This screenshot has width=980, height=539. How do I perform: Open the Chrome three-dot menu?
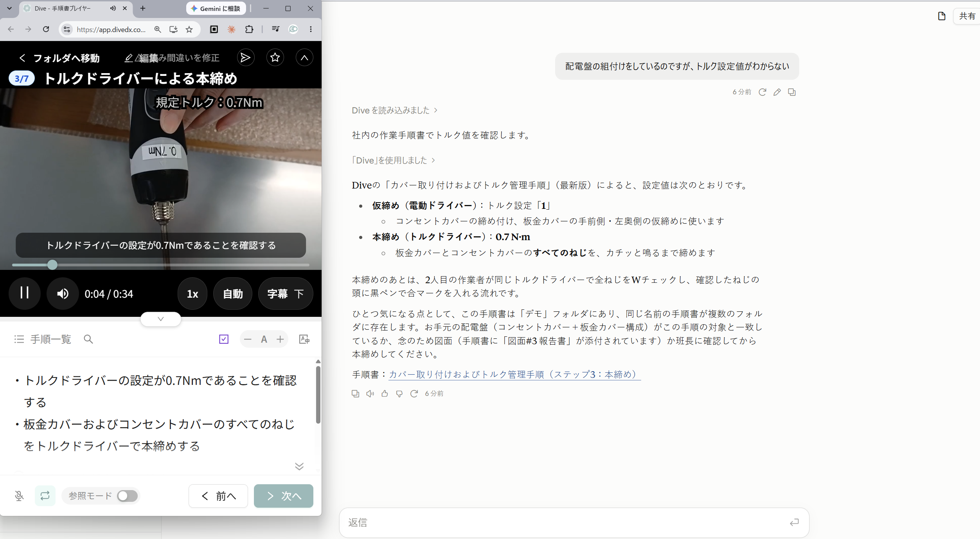(x=311, y=29)
